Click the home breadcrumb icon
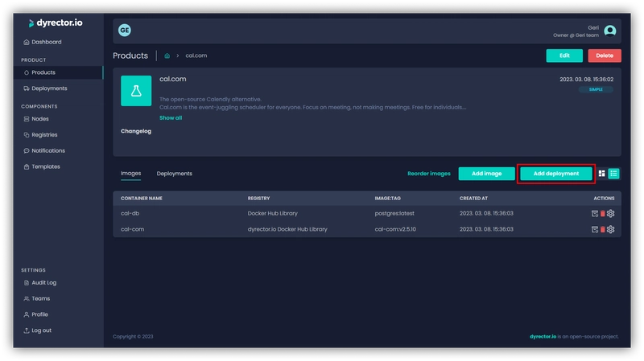 tap(167, 55)
